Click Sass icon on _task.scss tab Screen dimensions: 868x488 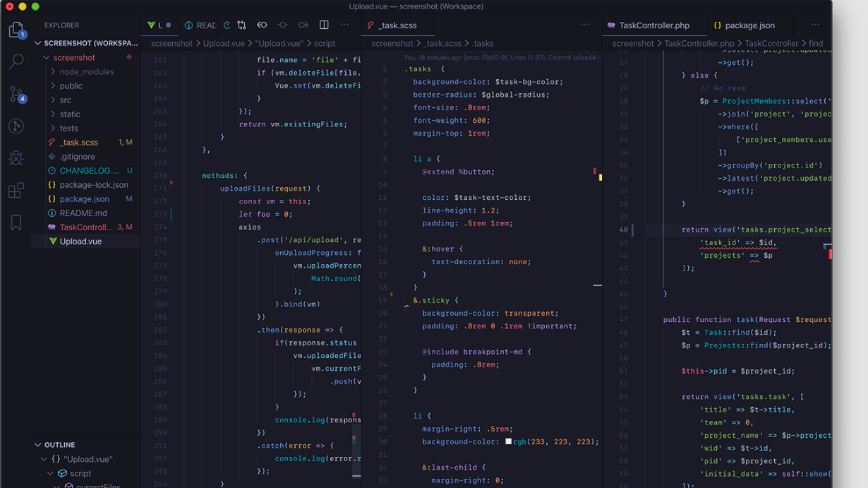pos(370,25)
